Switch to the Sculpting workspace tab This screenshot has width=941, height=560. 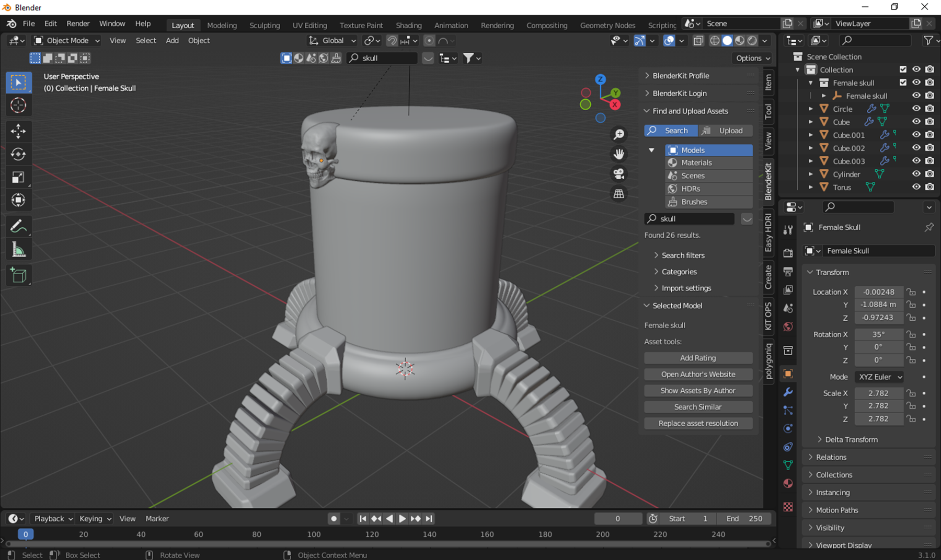pos(265,25)
